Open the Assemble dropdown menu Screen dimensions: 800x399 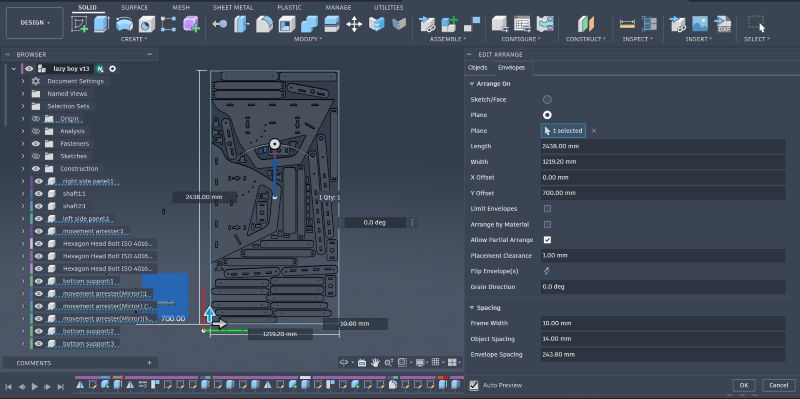click(x=448, y=39)
